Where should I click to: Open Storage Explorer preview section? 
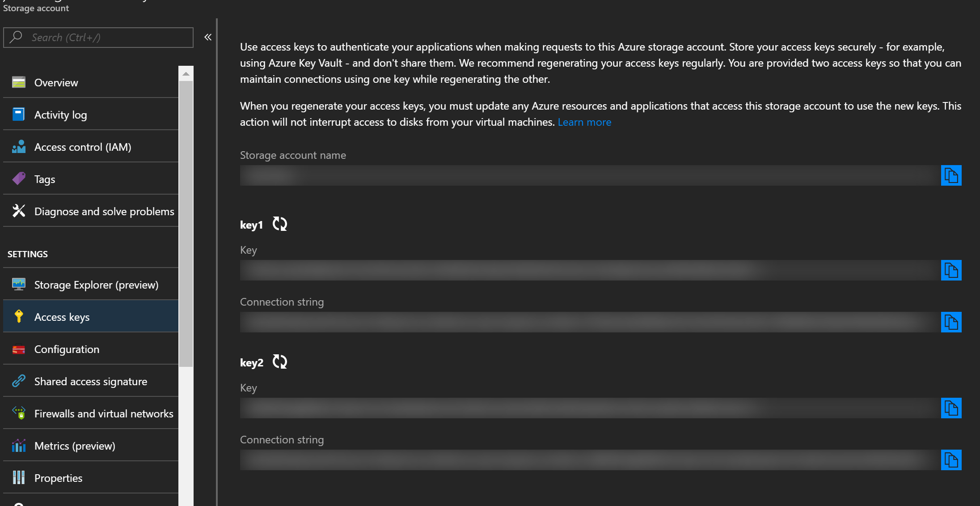click(96, 284)
